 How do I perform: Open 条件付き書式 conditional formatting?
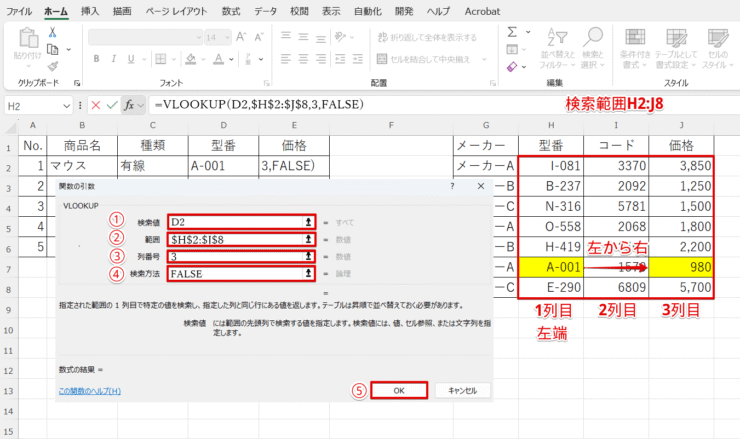pos(635,49)
